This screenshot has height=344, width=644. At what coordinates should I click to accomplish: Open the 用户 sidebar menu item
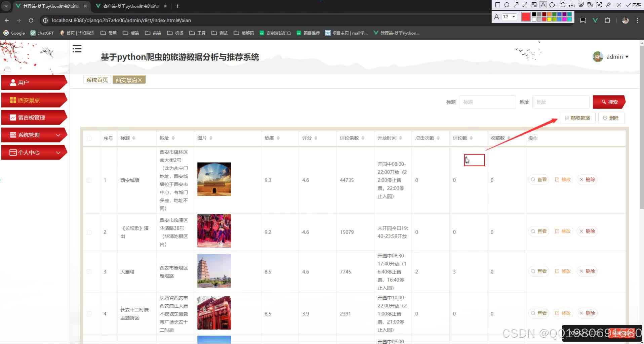[34, 83]
